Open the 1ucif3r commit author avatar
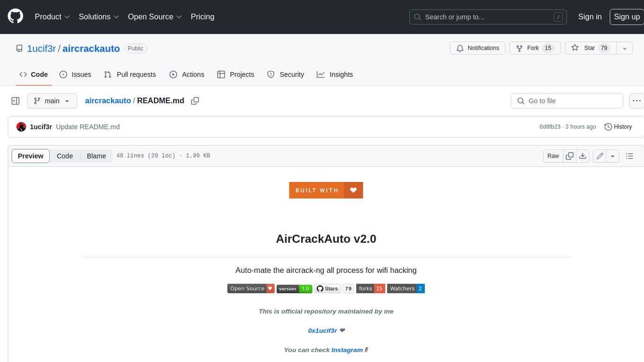Screen dimensions: 644x362 (x=21, y=127)
